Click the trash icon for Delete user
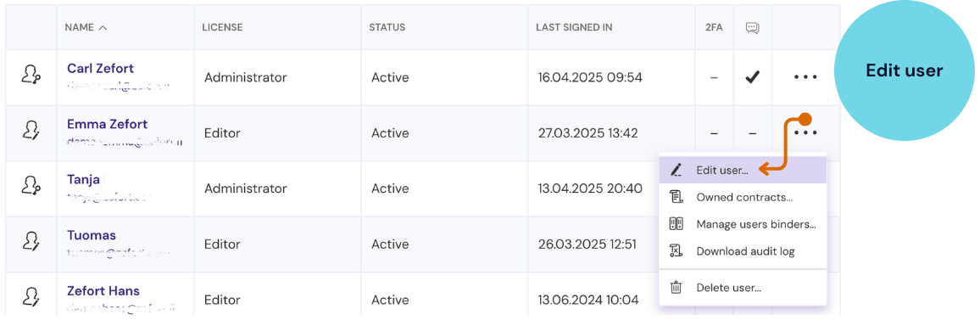980x326 pixels. [677, 288]
